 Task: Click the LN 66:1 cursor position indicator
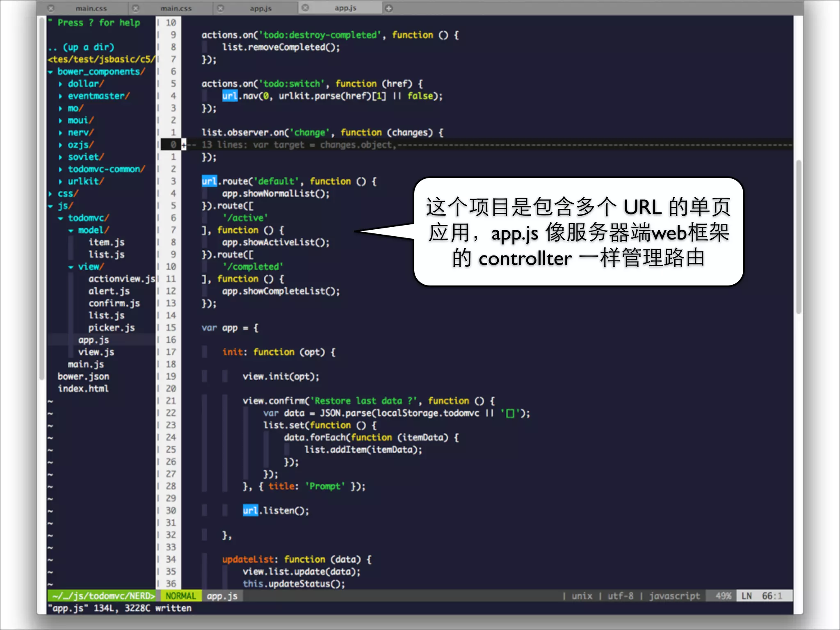click(x=765, y=596)
